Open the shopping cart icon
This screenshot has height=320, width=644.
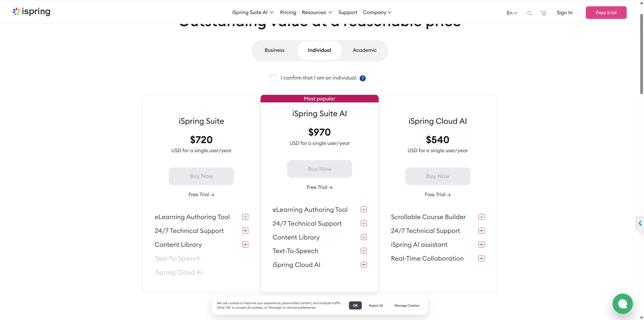pos(543,13)
